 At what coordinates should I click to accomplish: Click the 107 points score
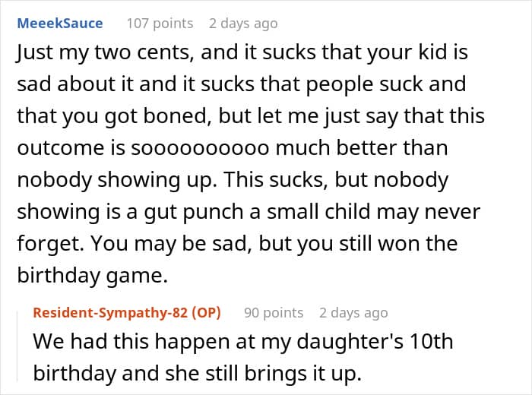(160, 24)
